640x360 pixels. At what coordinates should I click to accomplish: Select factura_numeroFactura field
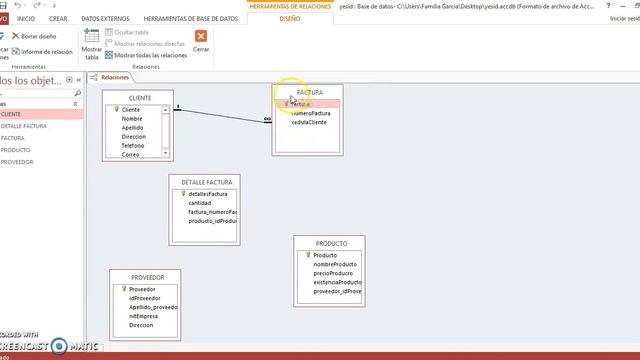212,212
